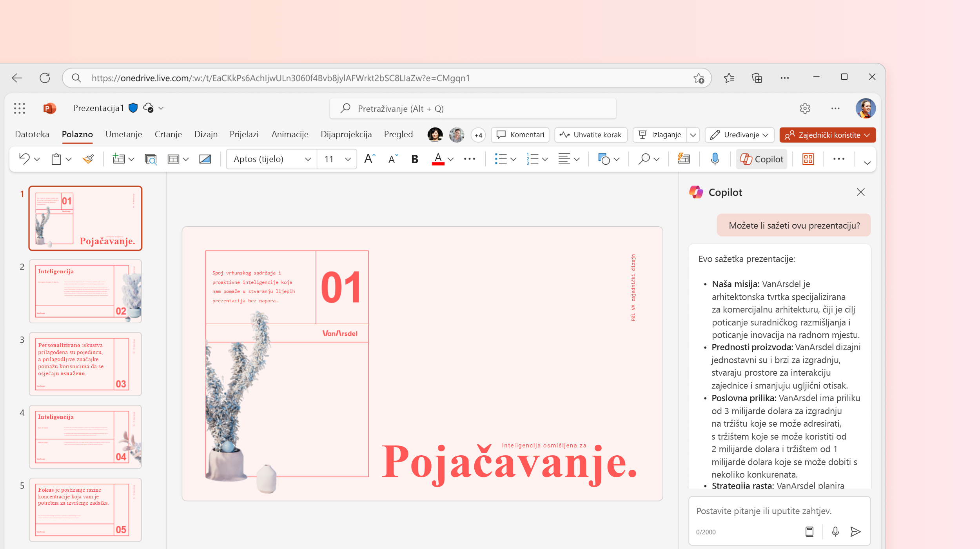Image resolution: width=980 pixels, height=549 pixels.
Task: Close the Copilot pane
Action: coord(861,192)
